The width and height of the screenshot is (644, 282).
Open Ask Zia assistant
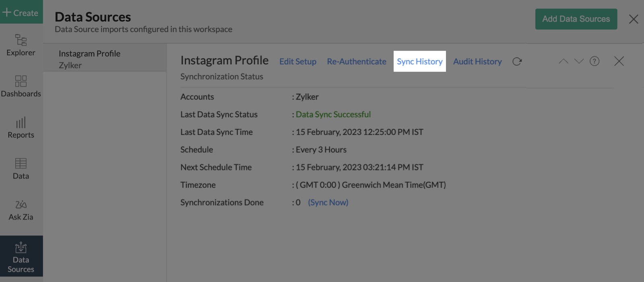click(x=21, y=209)
